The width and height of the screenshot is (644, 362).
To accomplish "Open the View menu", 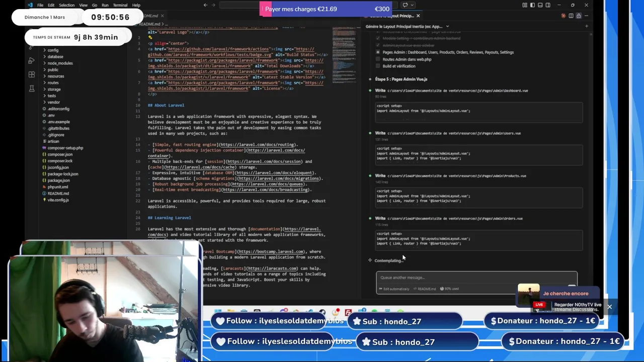I will 83,5.
